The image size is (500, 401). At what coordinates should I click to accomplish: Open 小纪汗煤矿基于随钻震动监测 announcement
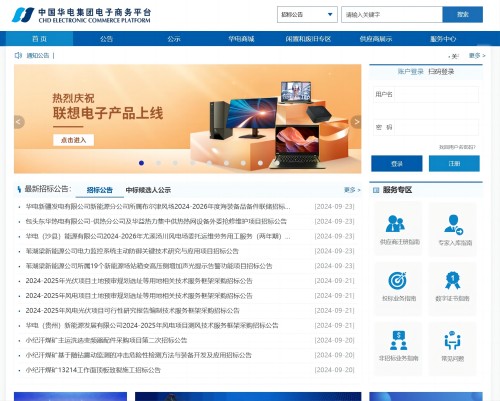(139, 355)
